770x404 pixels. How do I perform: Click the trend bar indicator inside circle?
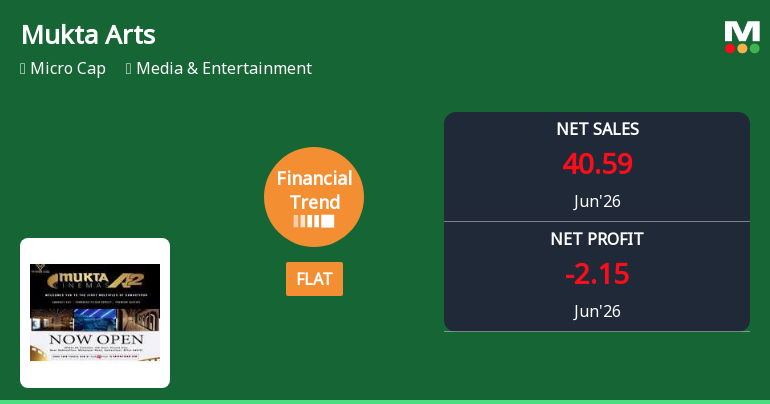pyautogui.click(x=314, y=221)
